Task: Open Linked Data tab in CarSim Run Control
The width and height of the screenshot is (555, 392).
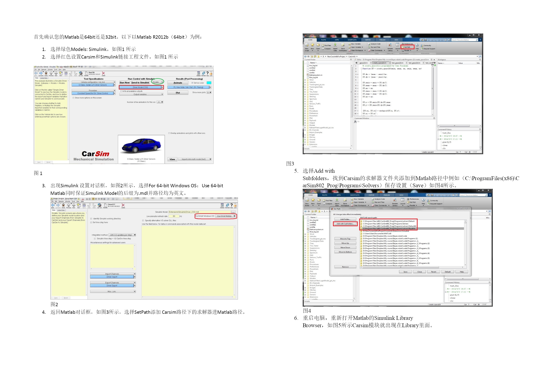Action: (44, 78)
